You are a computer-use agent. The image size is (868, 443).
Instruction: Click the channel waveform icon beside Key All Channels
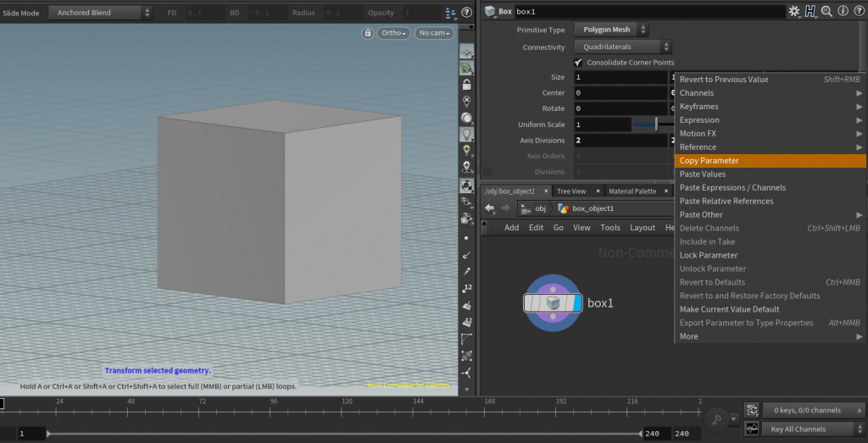tap(752, 429)
